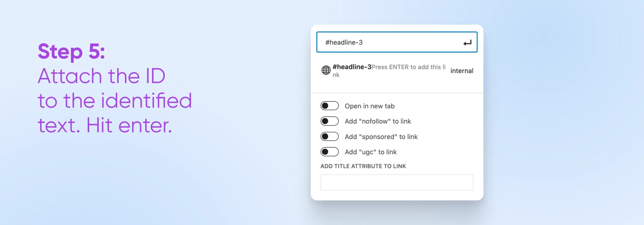Click the Add "sponsored" to link label
Viewport: 644px width, 225px height.
(x=381, y=137)
